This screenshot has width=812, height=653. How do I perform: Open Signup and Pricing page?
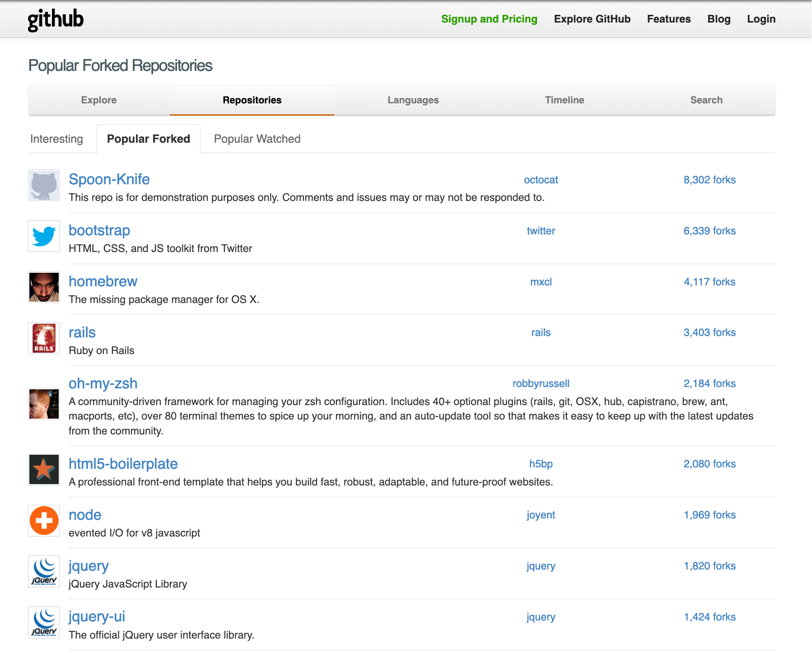coord(489,19)
